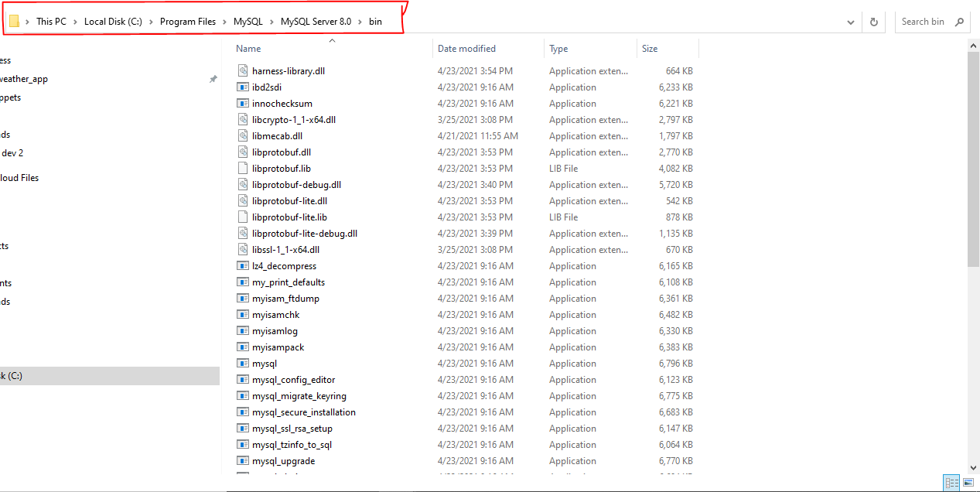This screenshot has width=980, height=492.
Task: Click the myisamchk application icon
Action: point(242,315)
